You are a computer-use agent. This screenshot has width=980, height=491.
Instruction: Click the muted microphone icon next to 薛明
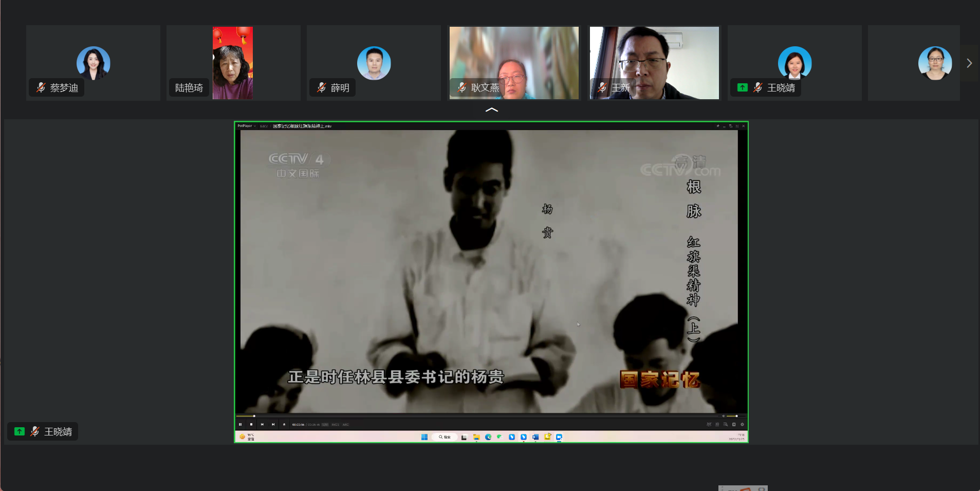(x=322, y=88)
